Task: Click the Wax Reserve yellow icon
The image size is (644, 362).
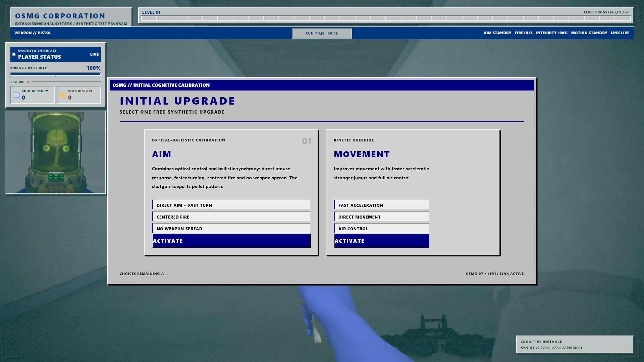Action: (63, 95)
